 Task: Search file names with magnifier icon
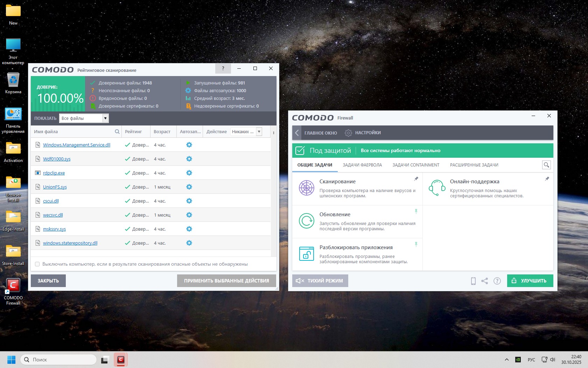pyautogui.click(x=117, y=132)
